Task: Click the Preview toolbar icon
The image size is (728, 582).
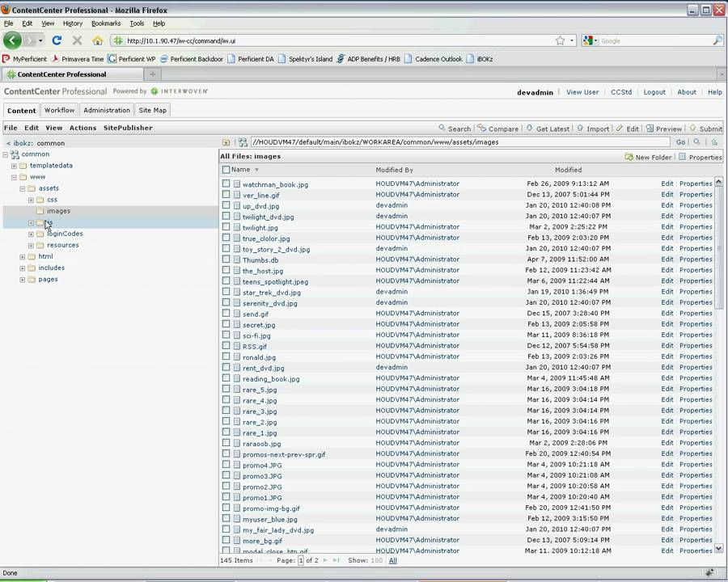Action: pyautogui.click(x=650, y=128)
